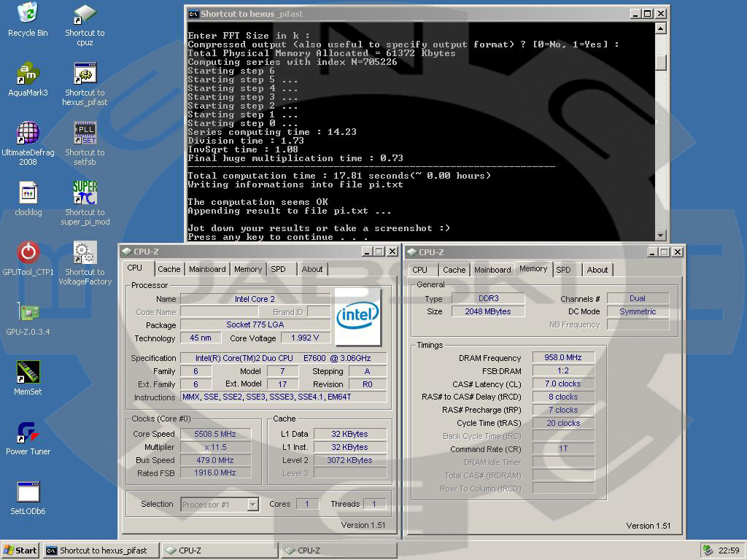The image size is (747, 560).
Task: Click the DC Mode value Symmetric
Action: (x=638, y=311)
